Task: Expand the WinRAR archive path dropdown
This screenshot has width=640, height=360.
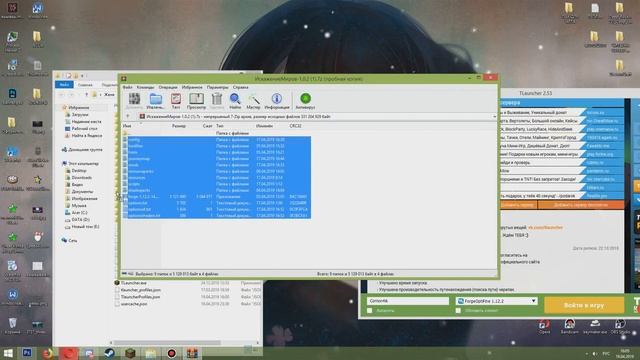Action: click(494, 117)
